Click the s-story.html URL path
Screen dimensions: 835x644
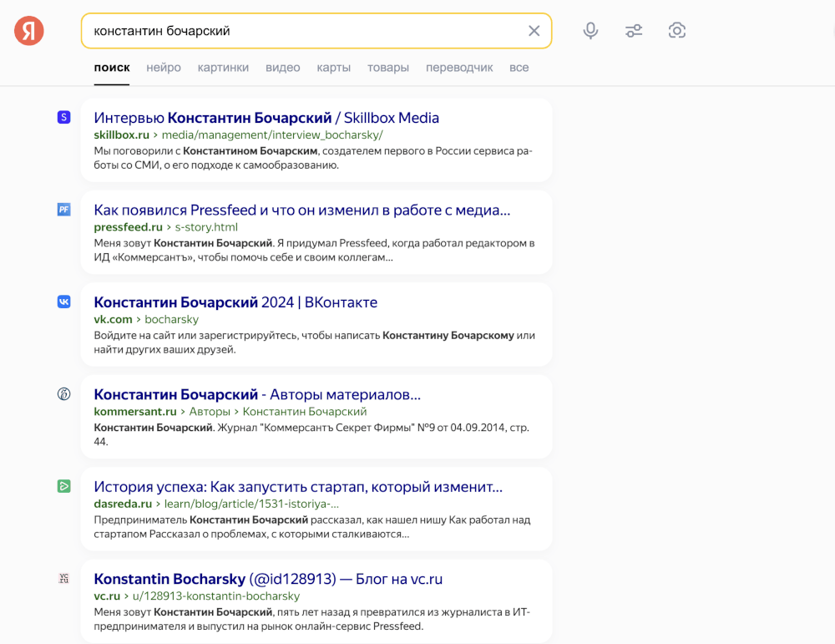(x=206, y=227)
